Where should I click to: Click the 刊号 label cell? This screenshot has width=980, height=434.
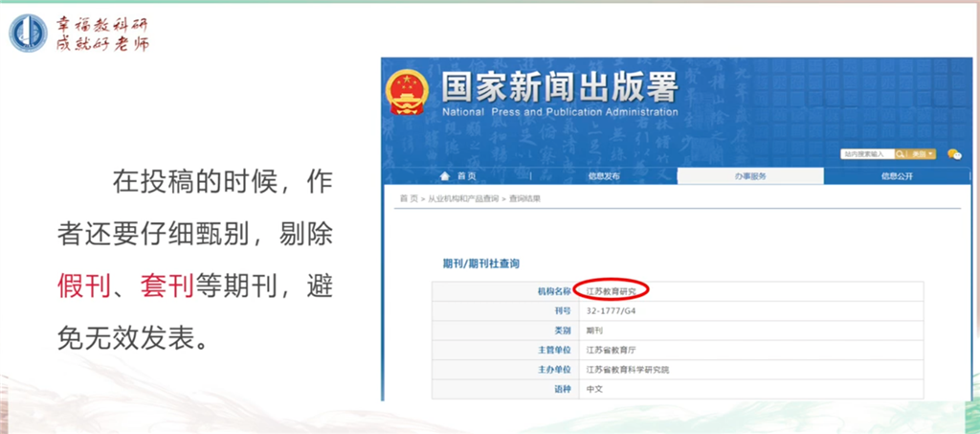505,310
